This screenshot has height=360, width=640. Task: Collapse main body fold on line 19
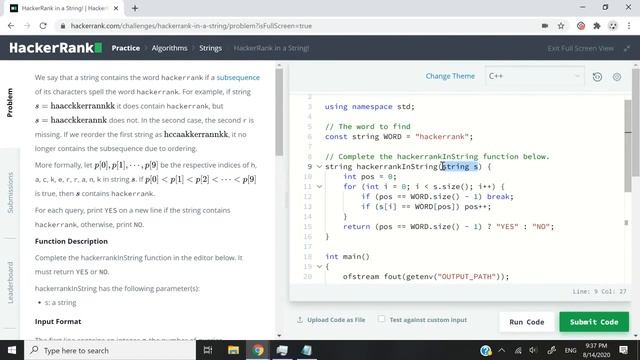(x=319, y=267)
